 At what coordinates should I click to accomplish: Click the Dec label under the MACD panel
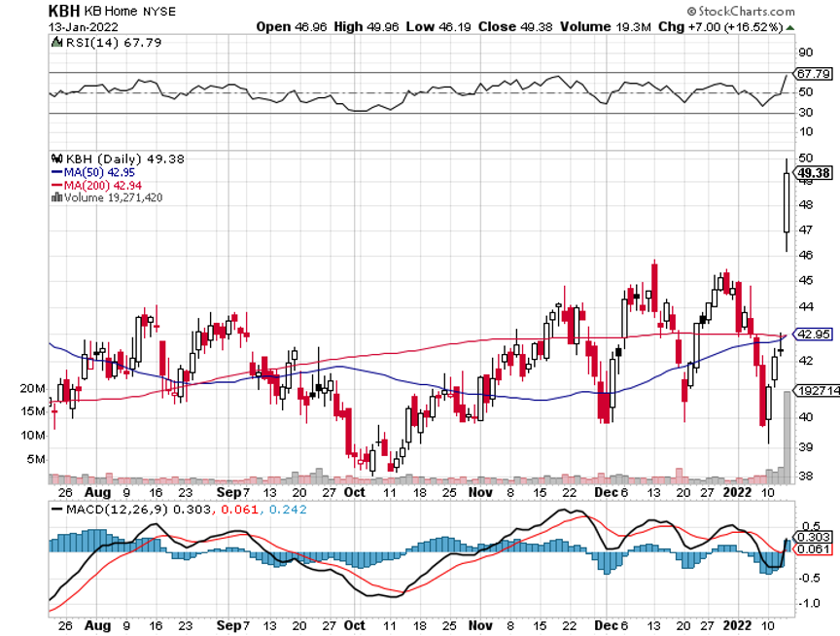(607, 626)
